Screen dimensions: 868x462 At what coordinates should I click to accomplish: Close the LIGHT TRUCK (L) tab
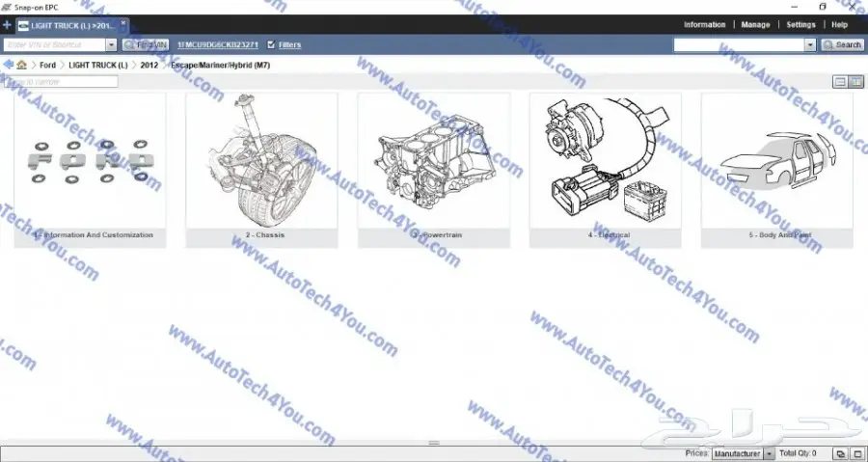coord(122,23)
